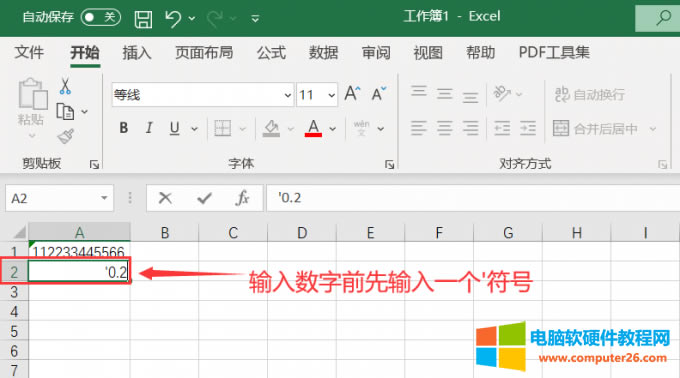Open the Name Box dropdown arrow
680x378 pixels.
coord(104,198)
